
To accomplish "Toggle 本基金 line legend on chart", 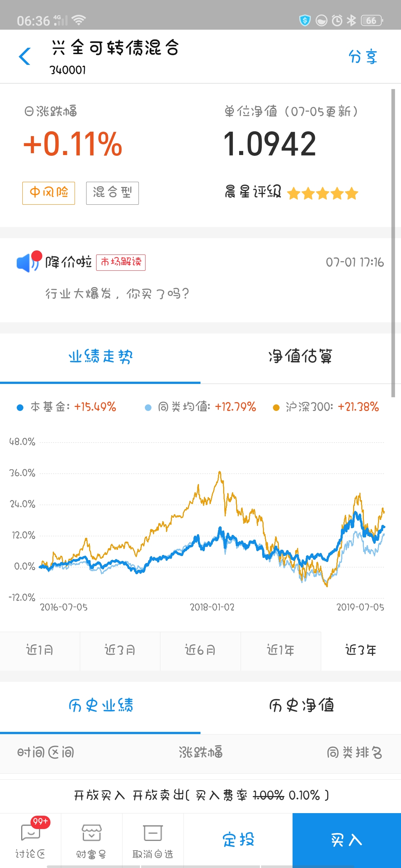I will click(66, 407).
